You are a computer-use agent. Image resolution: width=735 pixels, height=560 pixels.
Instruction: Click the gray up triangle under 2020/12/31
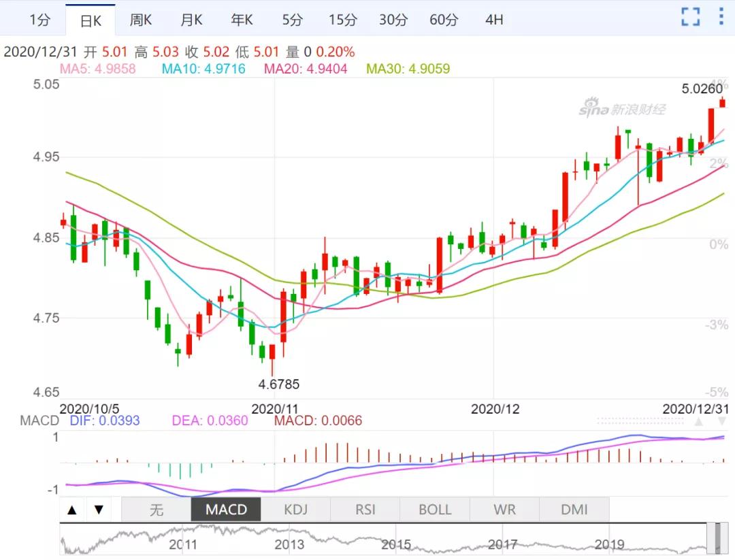coord(698,422)
